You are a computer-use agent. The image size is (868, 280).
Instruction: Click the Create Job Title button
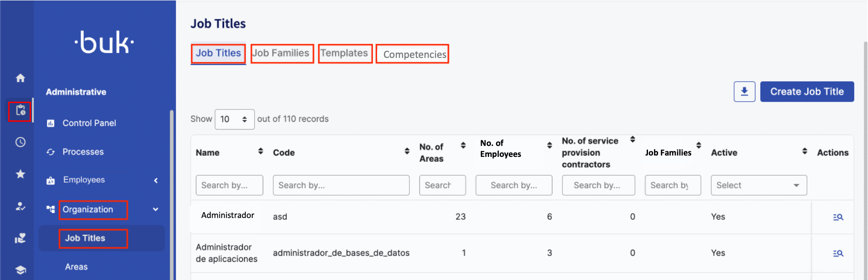[807, 92]
